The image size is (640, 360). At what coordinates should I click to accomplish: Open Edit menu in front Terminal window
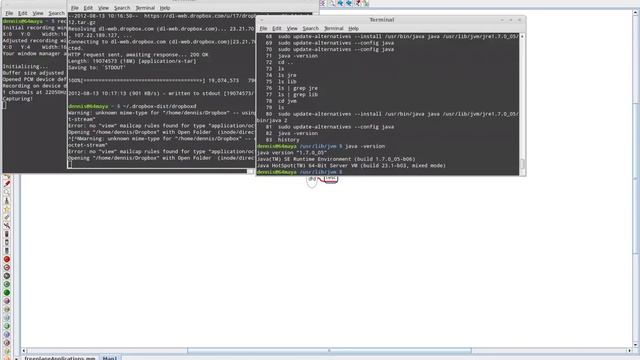(x=277, y=29)
